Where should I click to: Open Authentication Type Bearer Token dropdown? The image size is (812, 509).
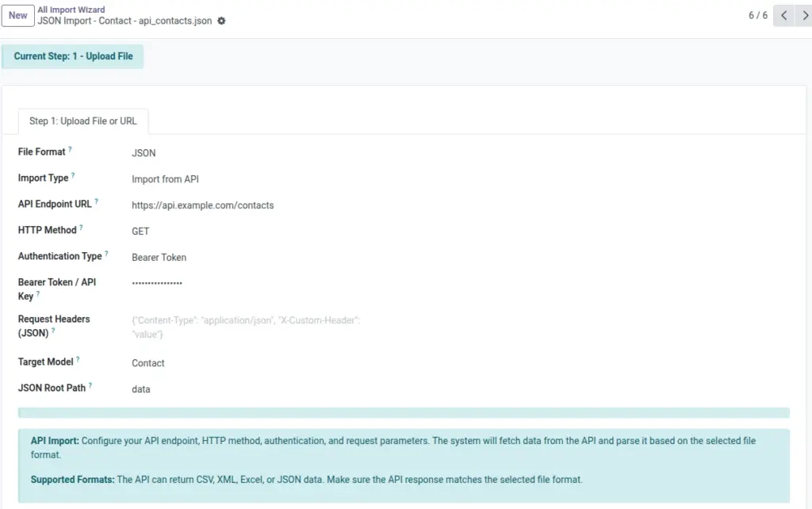click(159, 258)
